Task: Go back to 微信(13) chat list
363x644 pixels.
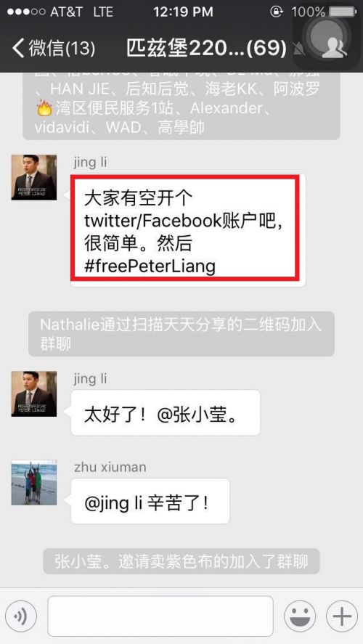Action: pyautogui.click(x=54, y=49)
